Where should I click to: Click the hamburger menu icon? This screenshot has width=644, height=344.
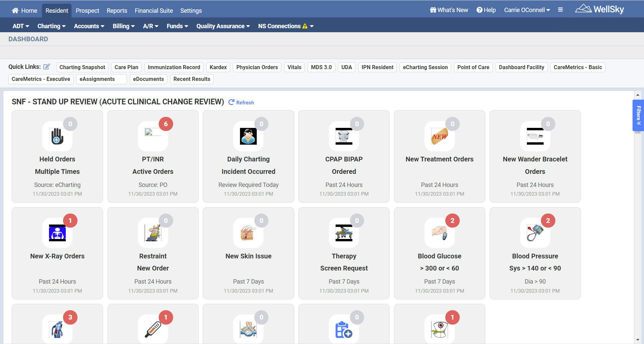560,10
